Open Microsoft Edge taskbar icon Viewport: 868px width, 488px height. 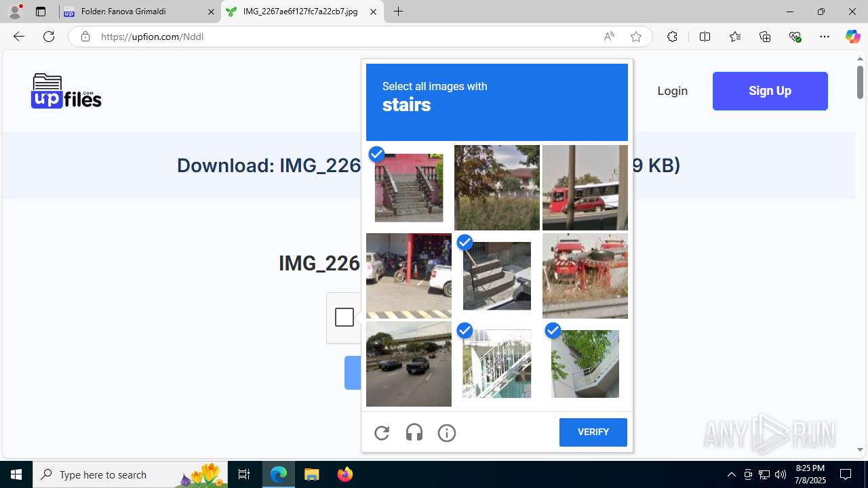279,474
